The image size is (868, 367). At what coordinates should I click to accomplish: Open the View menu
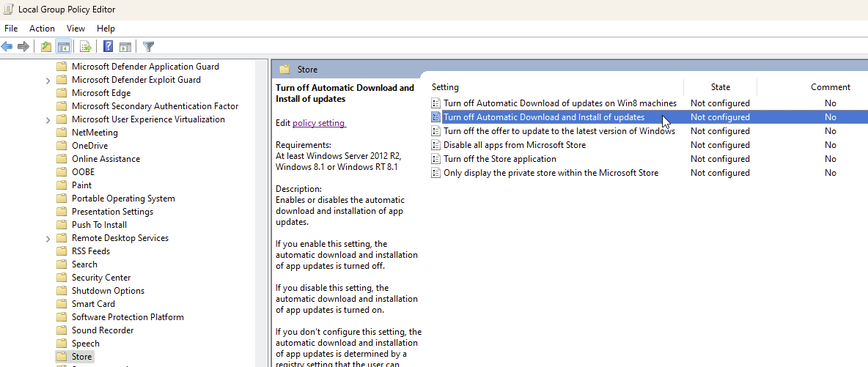76,28
